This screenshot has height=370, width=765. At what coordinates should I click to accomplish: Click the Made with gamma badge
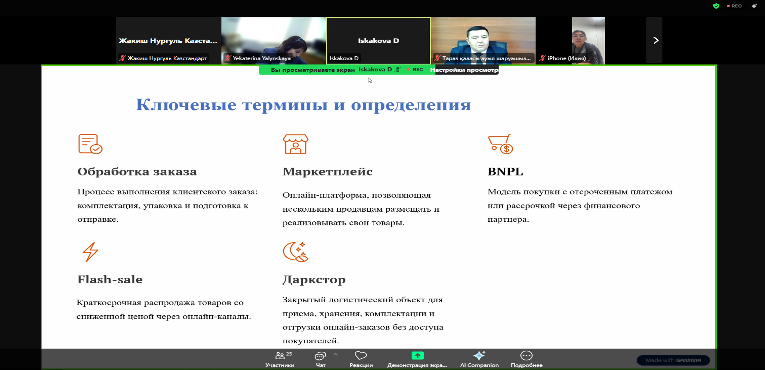coord(673,360)
